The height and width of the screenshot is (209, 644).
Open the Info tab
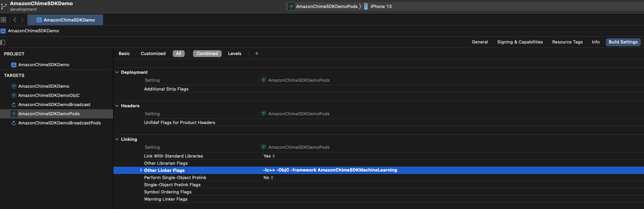[x=595, y=42]
